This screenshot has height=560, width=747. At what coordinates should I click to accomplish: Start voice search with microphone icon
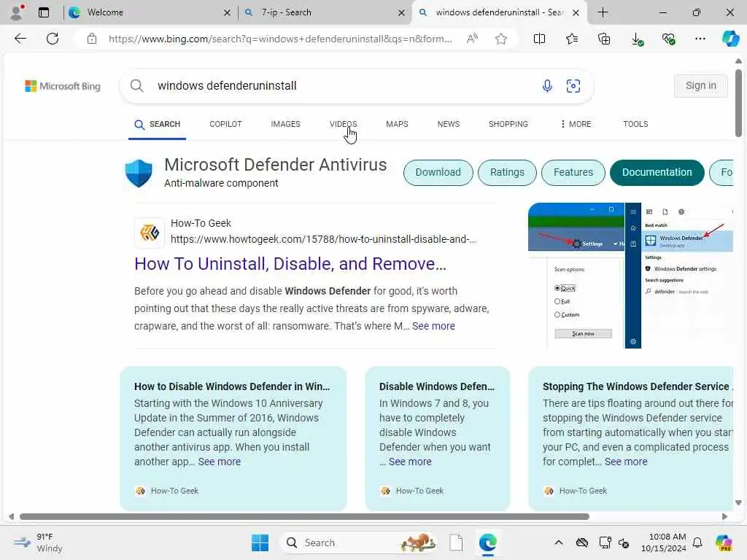pyautogui.click(x=547, y=86)
